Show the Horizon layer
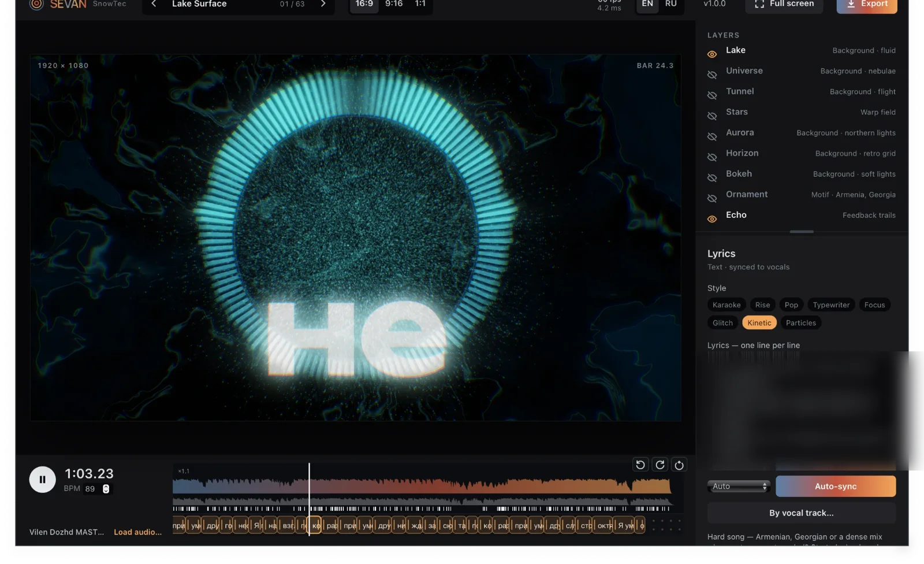 pyautogui.click(x=712, y=157)
